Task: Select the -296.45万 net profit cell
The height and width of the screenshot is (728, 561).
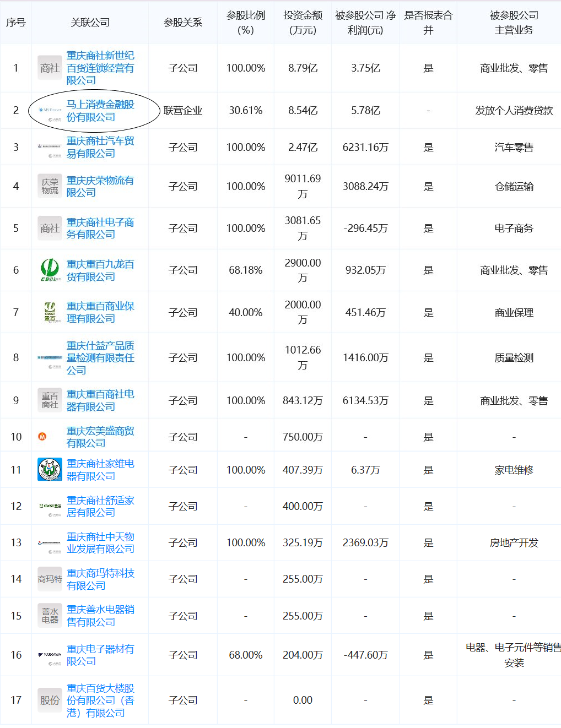Action: [x=365, y=228]
